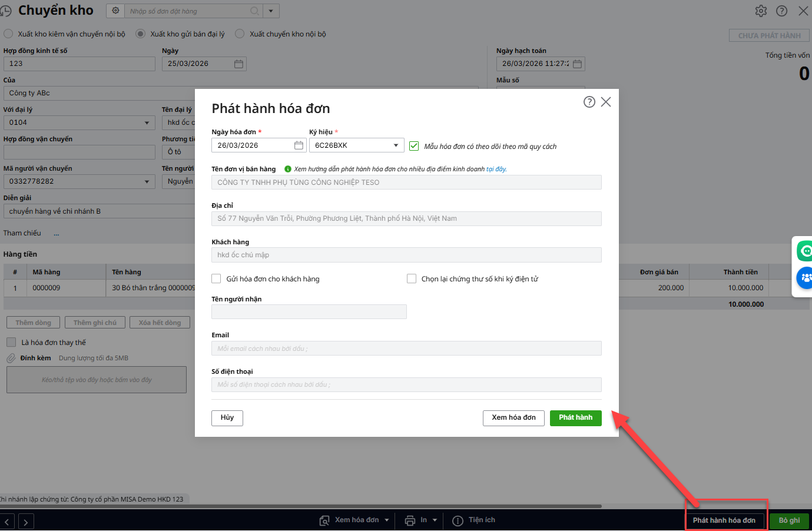Enable Gửi hóa đơn cho khách hàng
812x531 pixels.
(x=216, y=278)
